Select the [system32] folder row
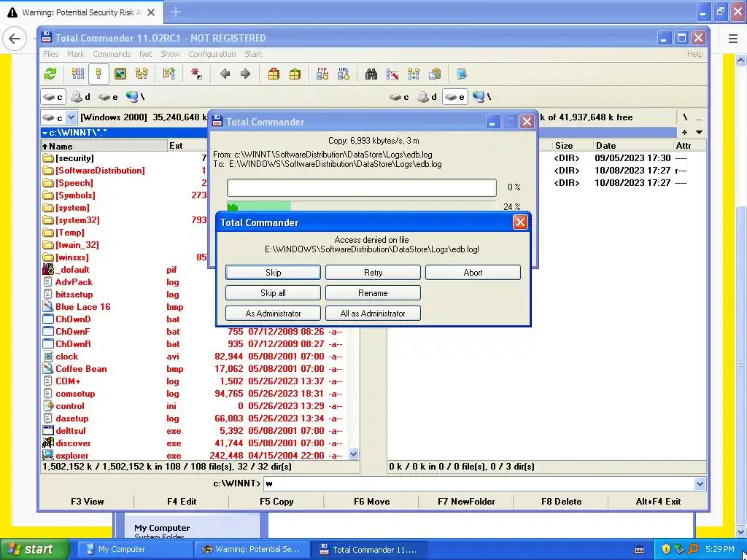 (200, 220)
